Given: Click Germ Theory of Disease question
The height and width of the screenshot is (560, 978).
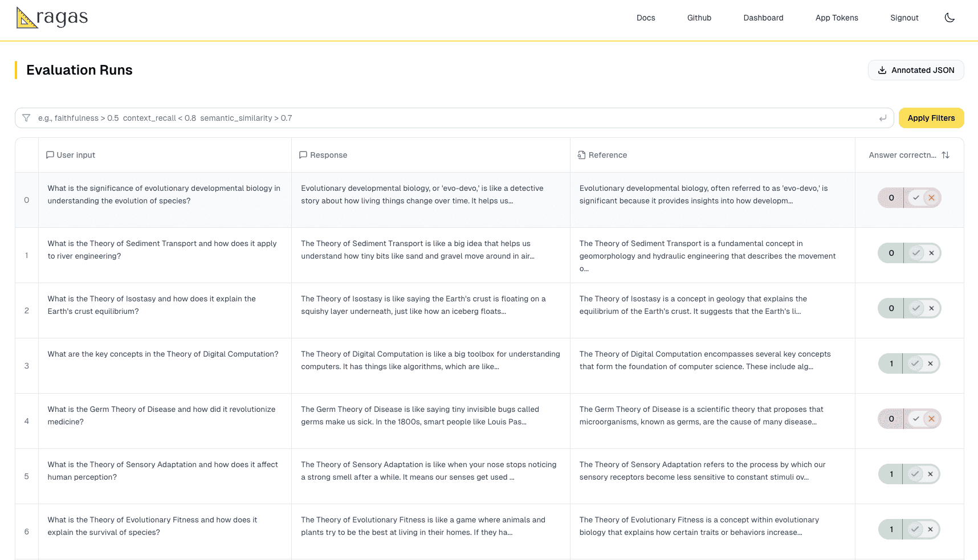Looking at the screenshot, I should coord(161,415).
